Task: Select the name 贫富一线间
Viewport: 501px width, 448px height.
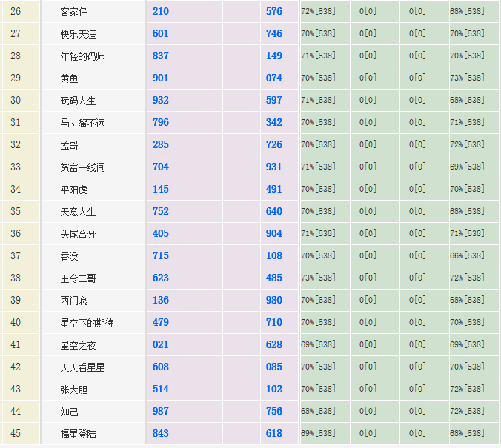Action: pyautogui.click(x=82, y=167)
